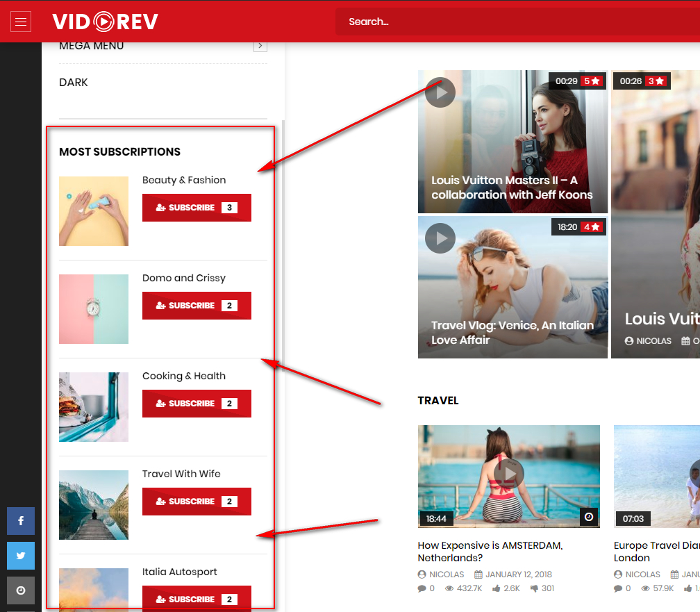Click the thumbs-up icon under the Amsterdam video

click(497, 588)
